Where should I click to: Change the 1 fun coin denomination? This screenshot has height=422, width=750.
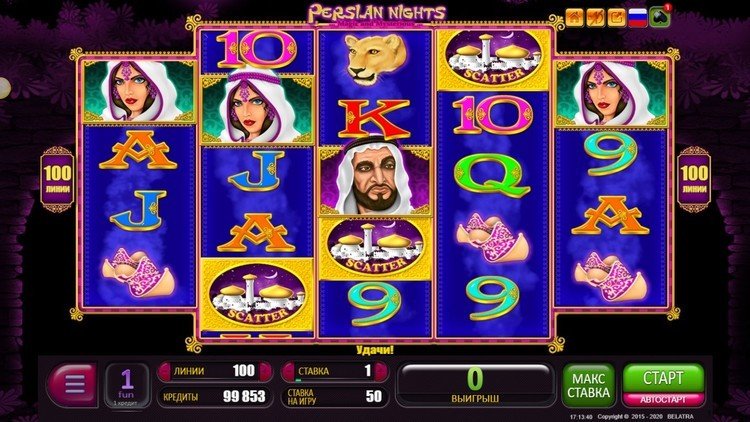[126, 386]
